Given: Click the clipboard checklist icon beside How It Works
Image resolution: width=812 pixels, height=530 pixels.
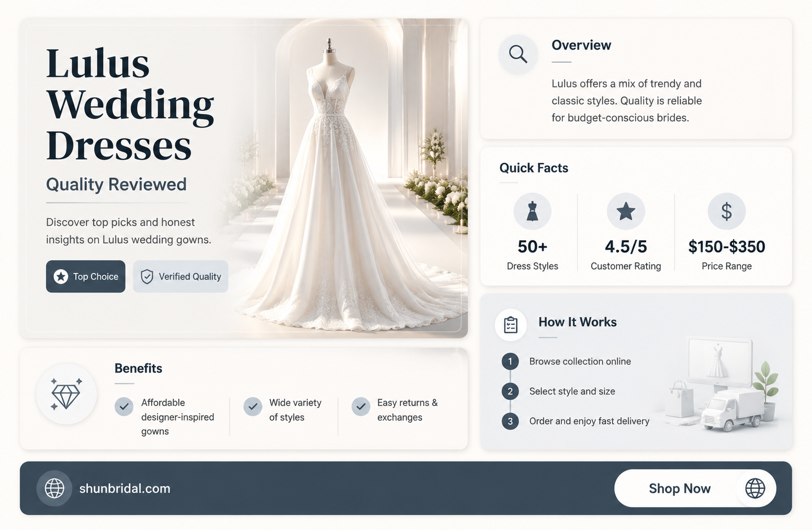Looking at the screenshot, I should 511,325.
